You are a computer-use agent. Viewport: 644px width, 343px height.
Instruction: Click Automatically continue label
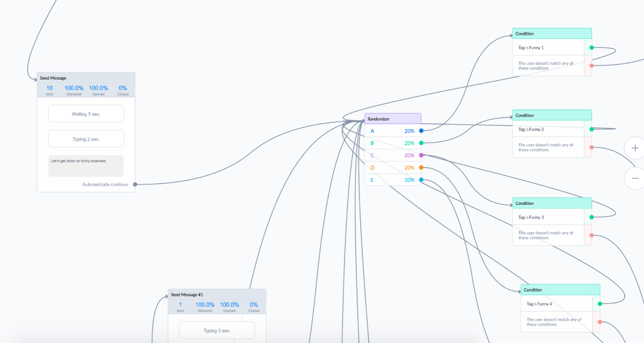pos(105,185)
